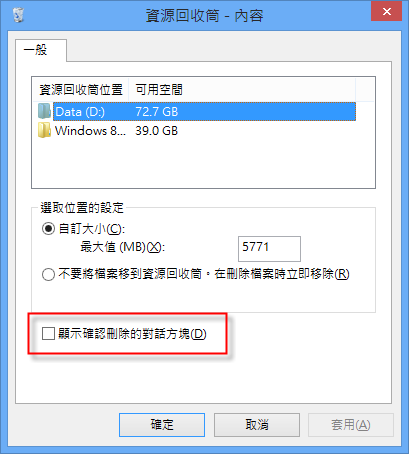The height and width of the screenshot is (454, 409).
Task: Select 不要將檔案移到資源回收筒 radio option
Action: point(48,274)
